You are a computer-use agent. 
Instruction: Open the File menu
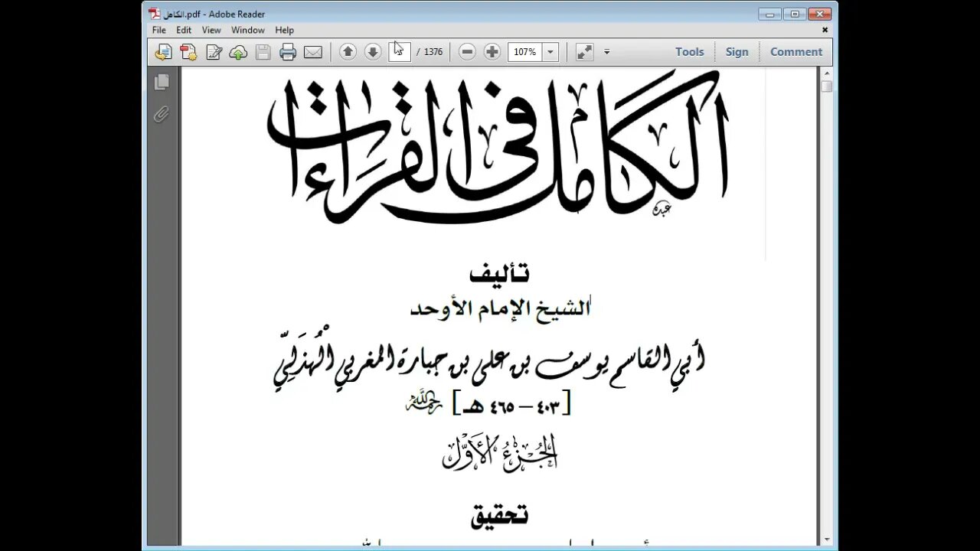tap(159, 30)
